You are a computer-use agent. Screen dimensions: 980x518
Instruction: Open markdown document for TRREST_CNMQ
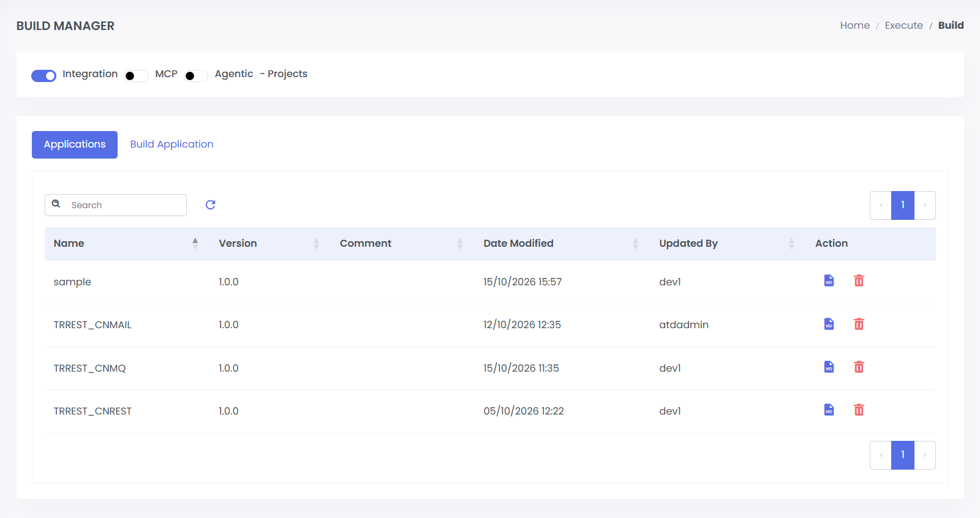(829, 367)
